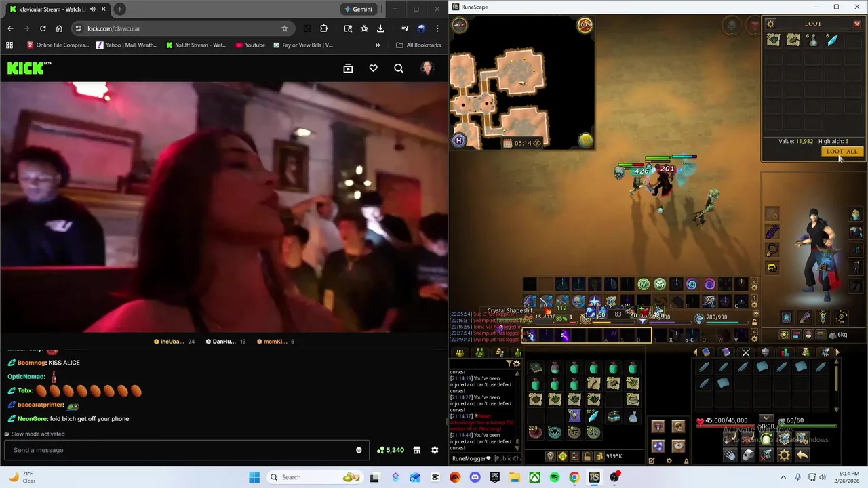Select the all-chat group tab icon
This screenshot has width=868, height=488.
coord(460,352)
